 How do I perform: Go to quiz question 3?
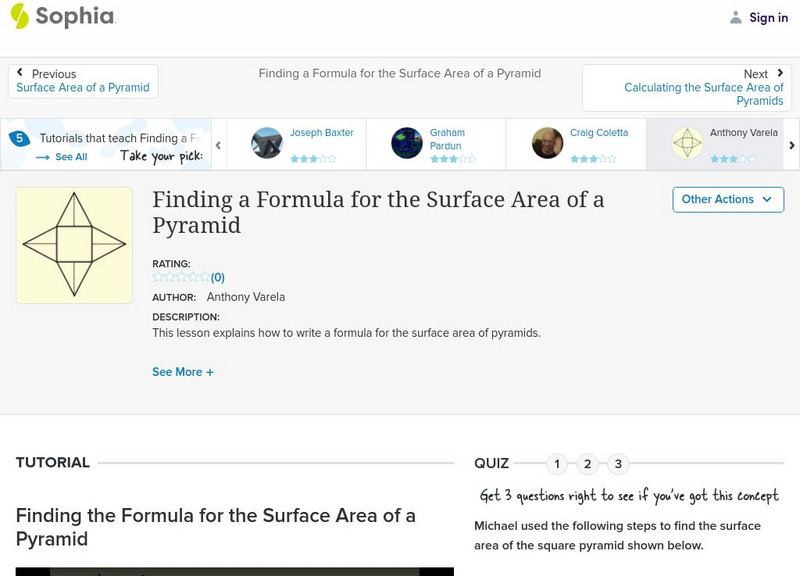pos(618,463)
